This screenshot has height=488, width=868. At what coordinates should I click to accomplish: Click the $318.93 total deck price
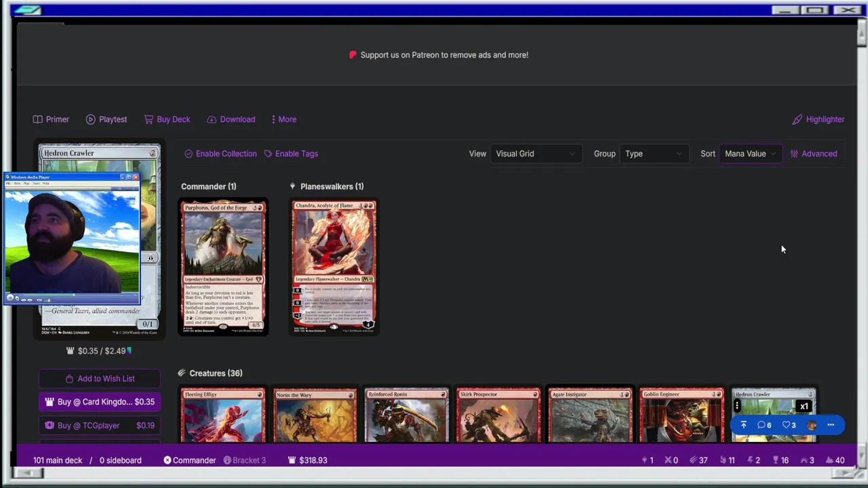click(x=309, y=460)
